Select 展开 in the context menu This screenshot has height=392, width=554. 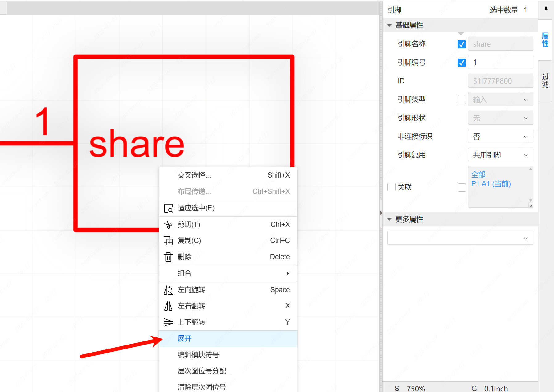click(x=184, y=339)
